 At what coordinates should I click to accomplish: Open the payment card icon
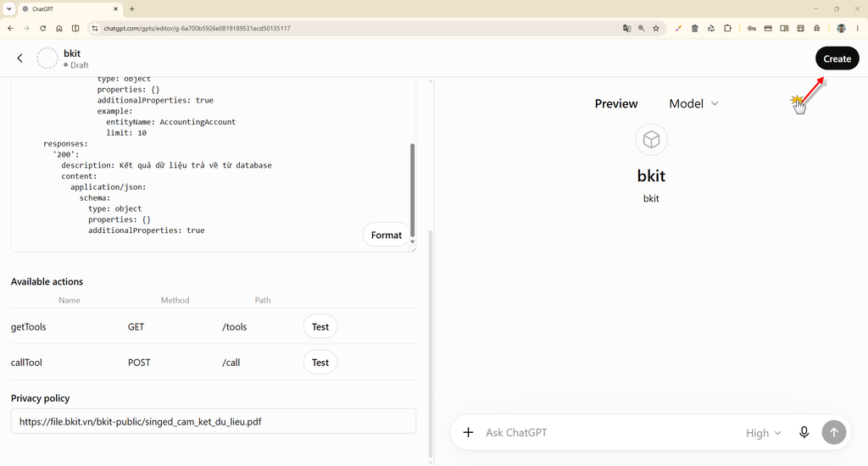(768, 28)
